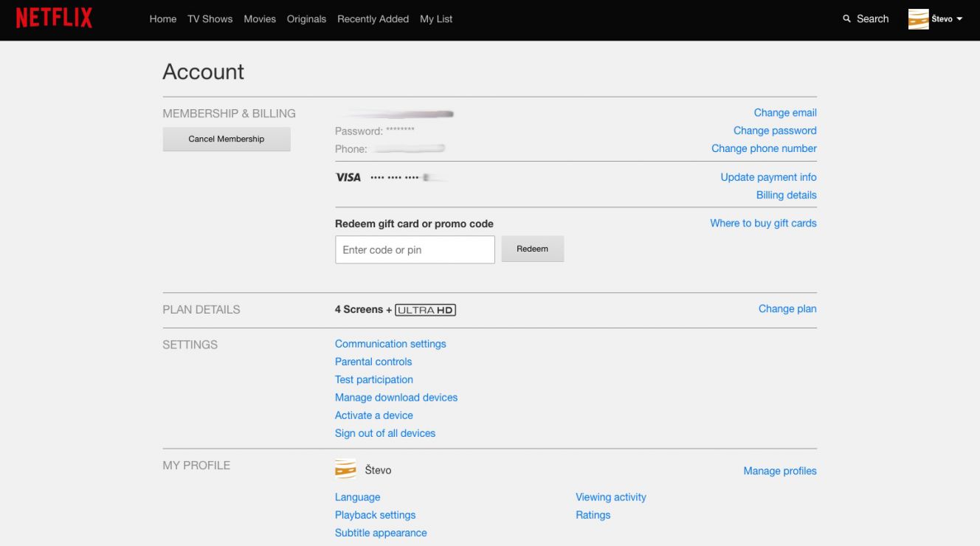Open Billing details
The image size is (980, 546).
pos(786,196)
